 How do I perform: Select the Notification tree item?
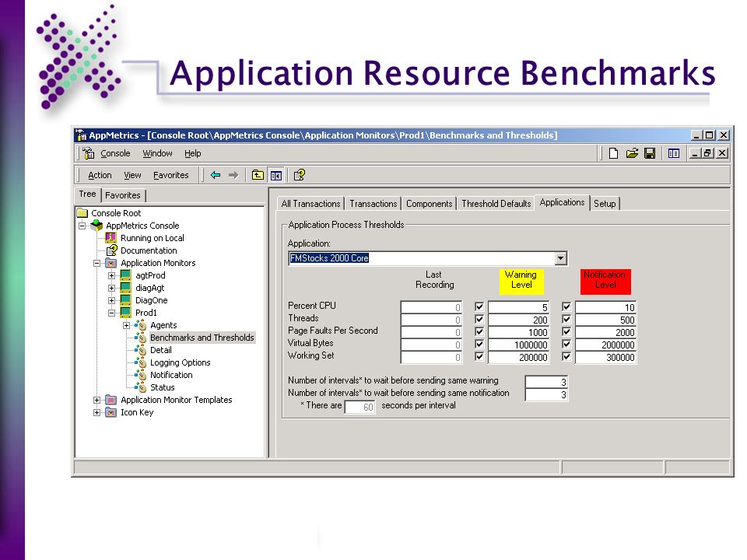point(171,375)
